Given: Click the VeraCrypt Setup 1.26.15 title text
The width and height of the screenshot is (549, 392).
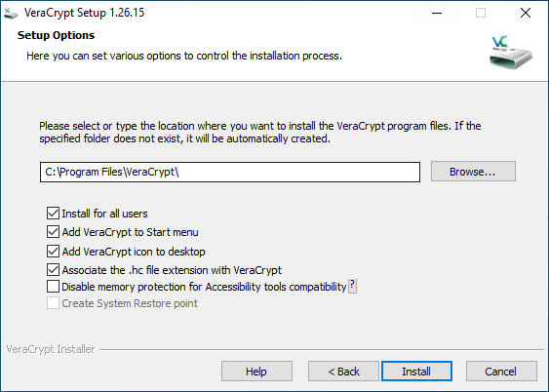Looking at the screenshot, I should click(85, 13).
